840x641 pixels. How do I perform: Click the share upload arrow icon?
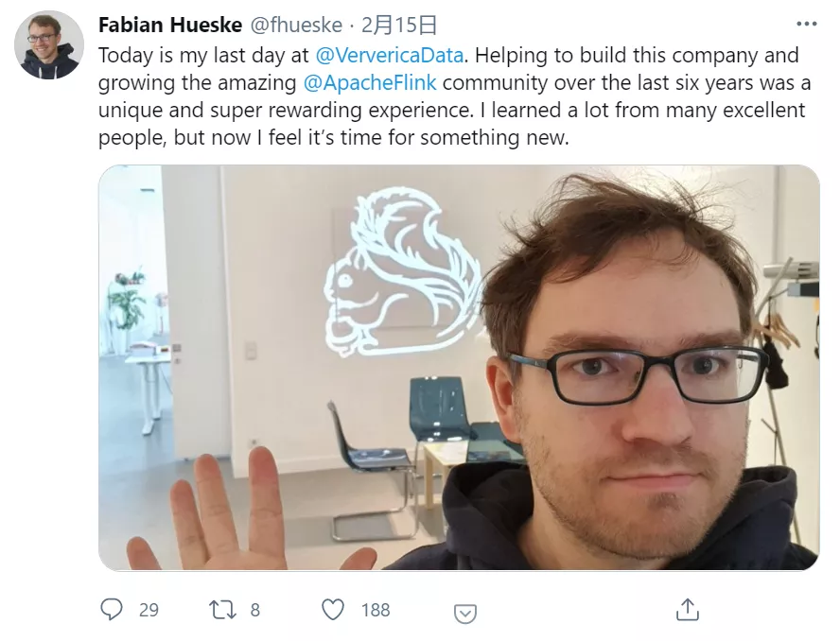[x=688, y=610]
